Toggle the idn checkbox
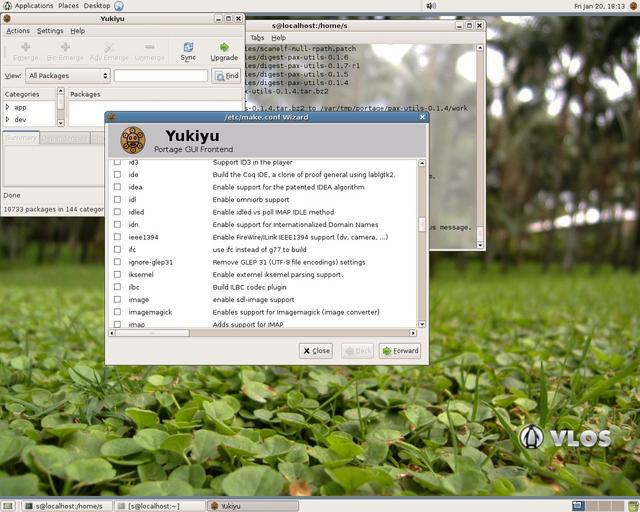The height and width of the screenshot is (512, 640). 118,225
